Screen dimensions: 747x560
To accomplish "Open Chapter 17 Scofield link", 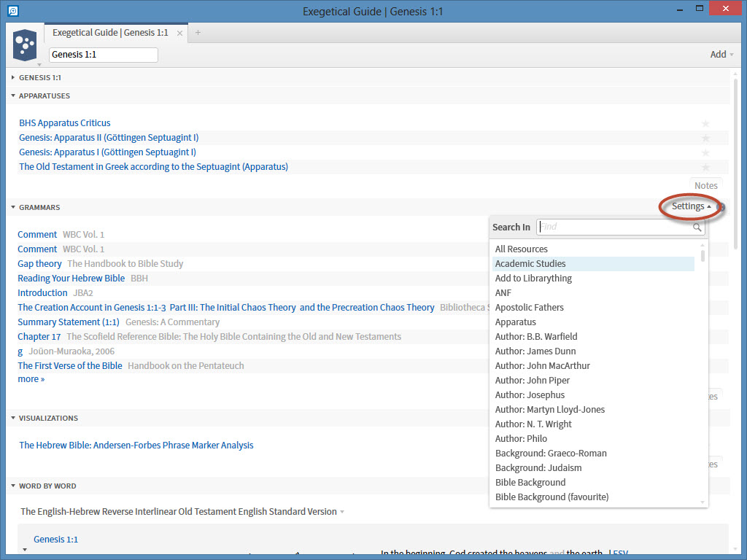I will pyautogui.click(x=39, y=337).
